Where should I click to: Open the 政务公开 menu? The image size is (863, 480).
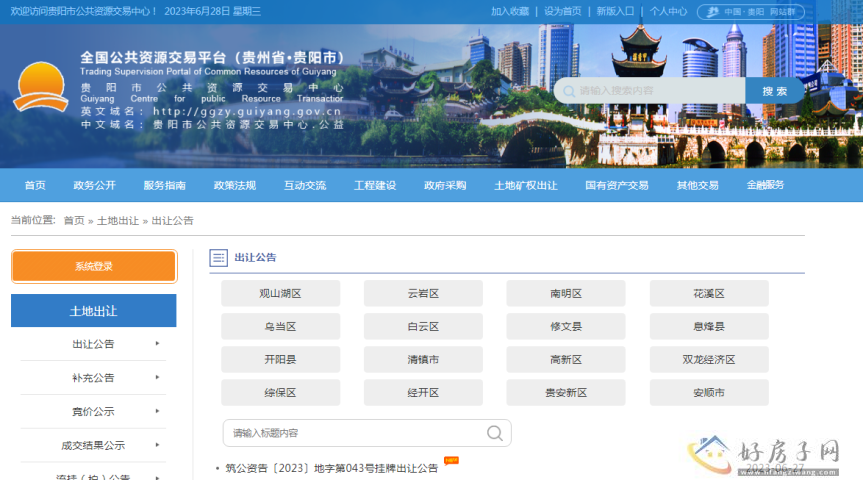(95, 186)
